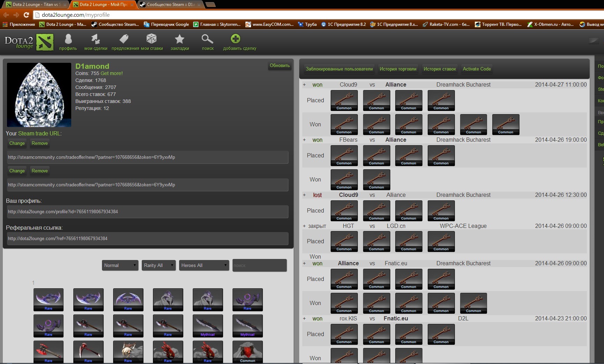Click the first Remove button
Image resolution: width=604 pixels, height=364 pixels.
point(39,143)
